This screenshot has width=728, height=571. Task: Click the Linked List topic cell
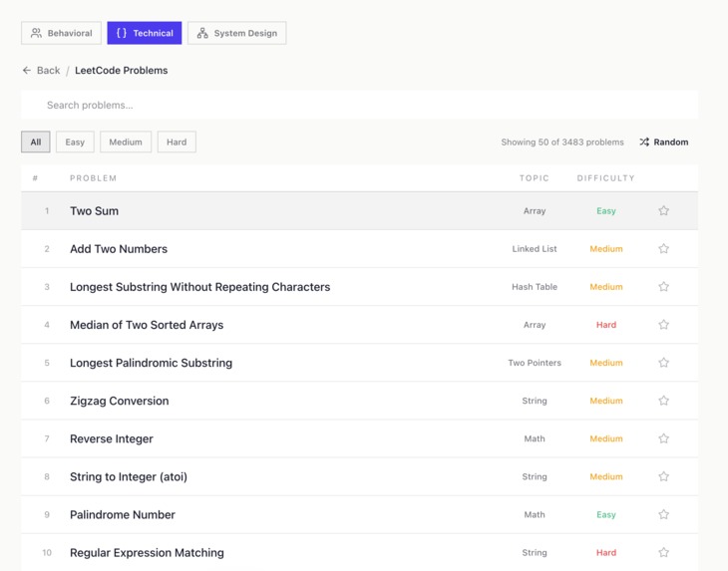coord(535,248)
